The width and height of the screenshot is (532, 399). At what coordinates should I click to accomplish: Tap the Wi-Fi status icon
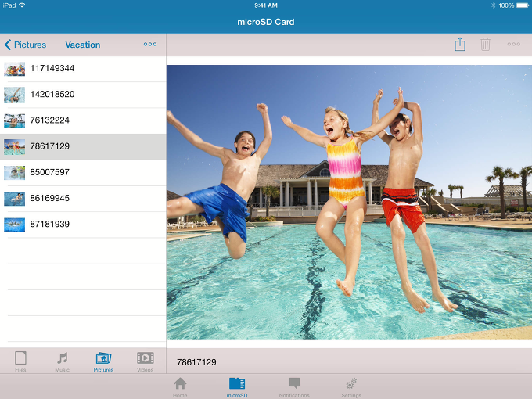(x=22, y=5)
